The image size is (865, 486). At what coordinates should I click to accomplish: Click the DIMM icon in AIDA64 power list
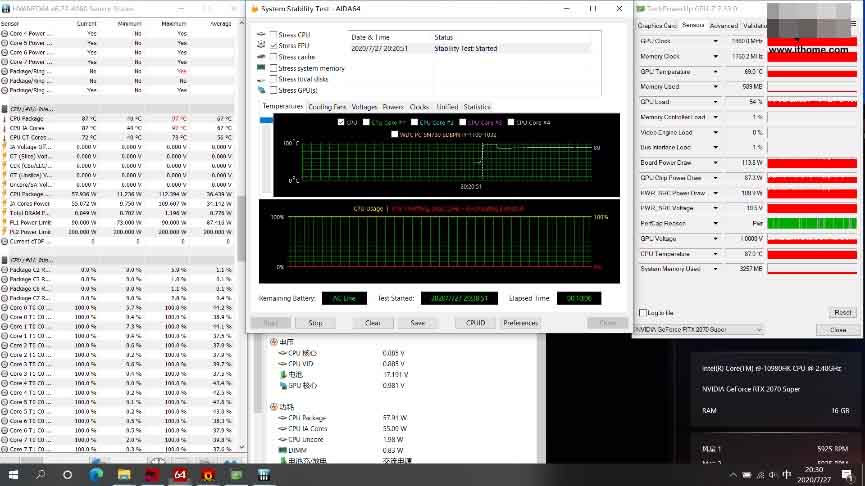(x=283, y=450)
